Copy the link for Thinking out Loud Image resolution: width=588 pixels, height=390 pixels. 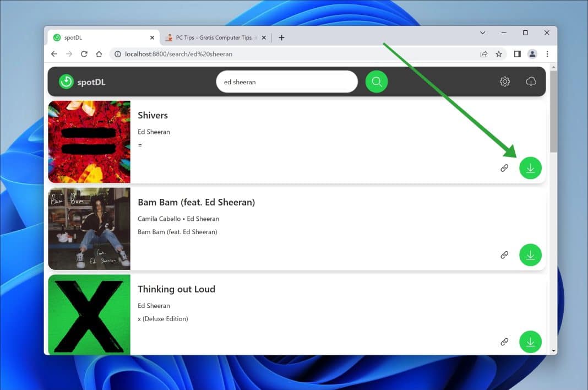(504, 342)
